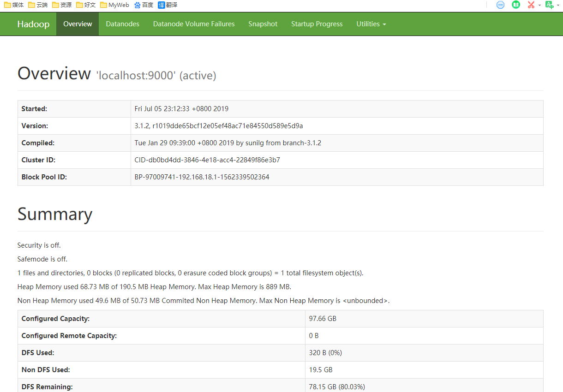563x392 pixels.
Task: Click the Compiled: row label
Action: tap(38, 143)
